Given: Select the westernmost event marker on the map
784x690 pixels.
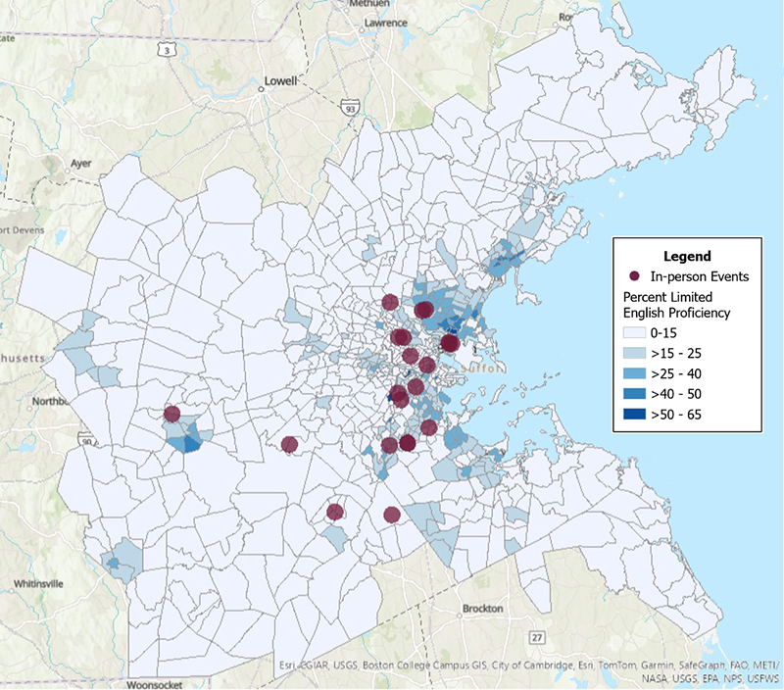Looking at the screenshot, I should (171, 414).
